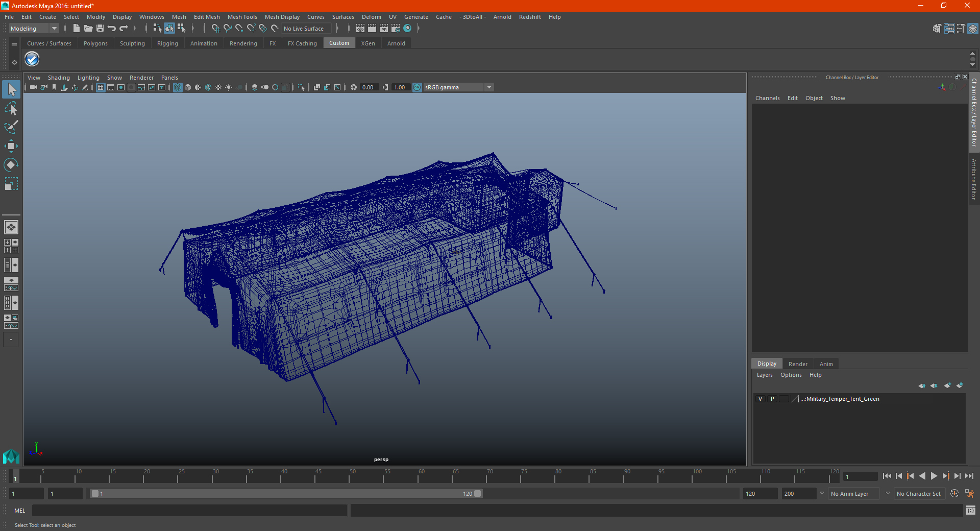Click the Undo arrow icon
Image resolution: width=980 pixels, height=531 pixels.
pyautogui.click(x=112, y=29)
